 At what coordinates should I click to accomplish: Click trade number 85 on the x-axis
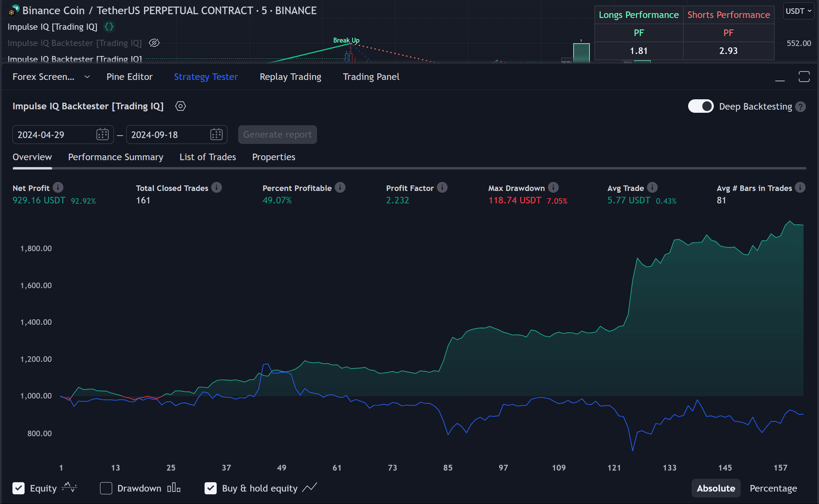pyautogui.click(x=448, y=468)
